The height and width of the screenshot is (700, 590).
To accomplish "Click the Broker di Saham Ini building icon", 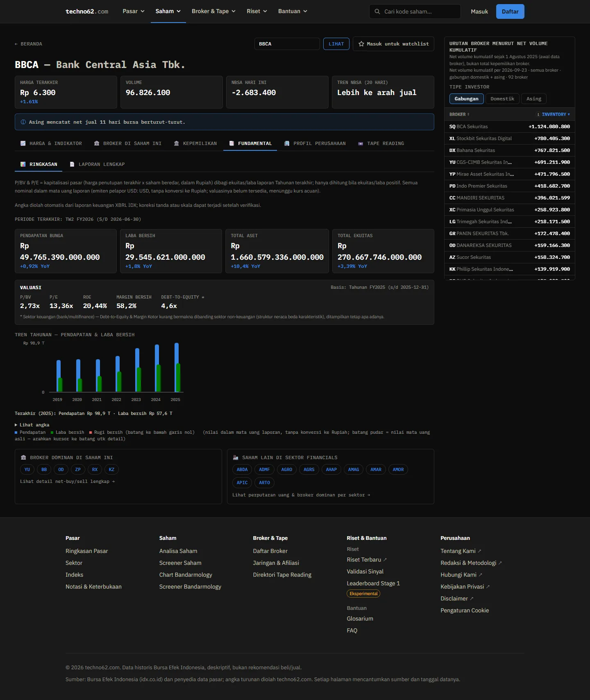I will 97,143.
